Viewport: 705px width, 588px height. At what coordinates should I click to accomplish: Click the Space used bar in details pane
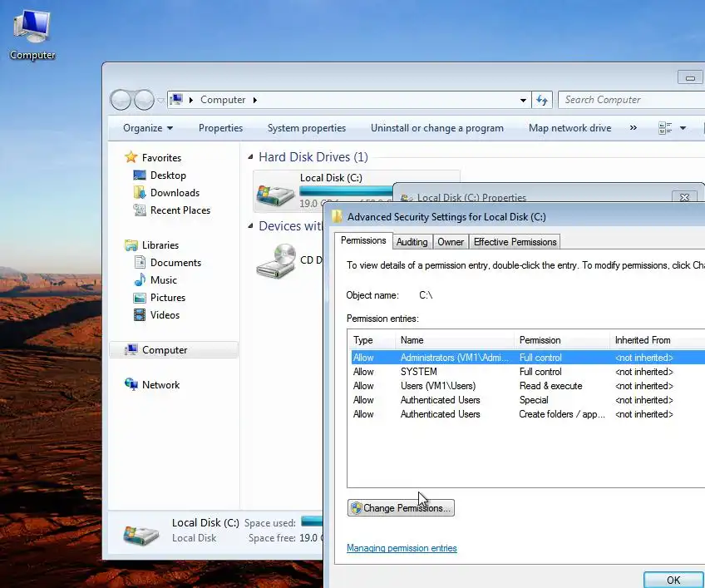pyautogui.click(x=312, y=521)
